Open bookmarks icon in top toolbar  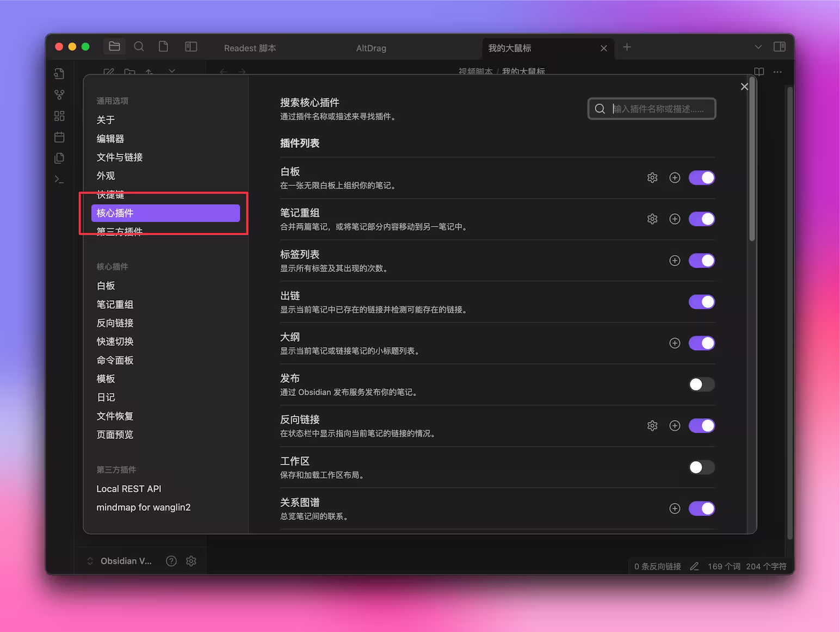coord(163,47)
